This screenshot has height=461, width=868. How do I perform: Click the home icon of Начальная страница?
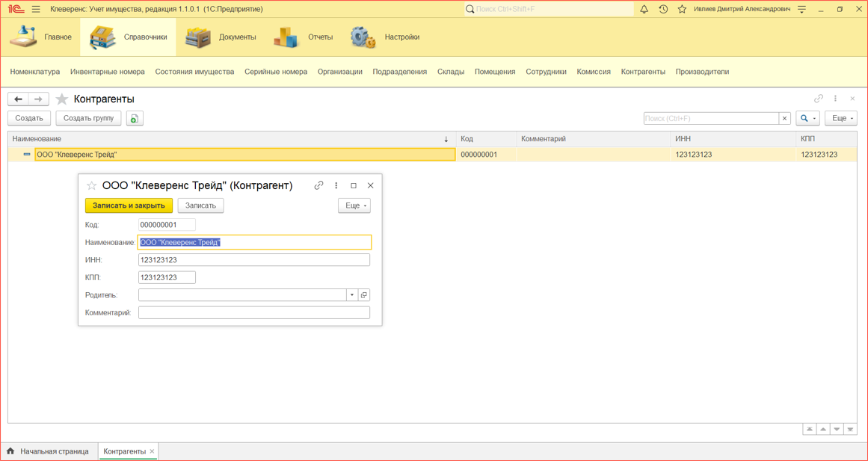(10, 451)
